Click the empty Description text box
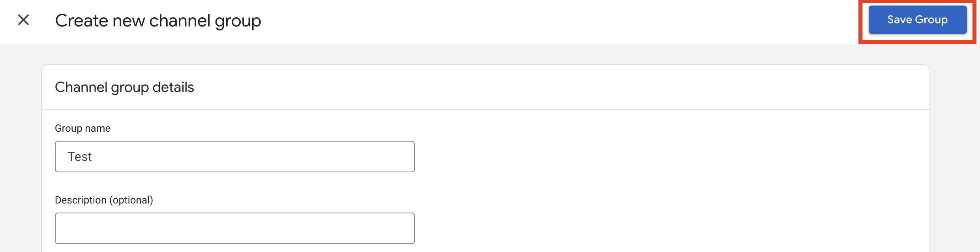 point(235,228)
